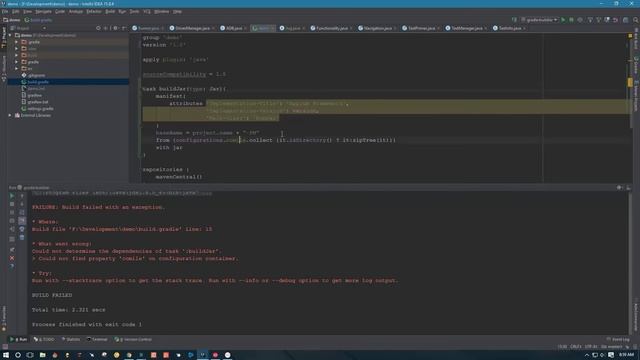The image size is (640, 360).
Task: Expand the demo project root node
Action: [x=10, y=35]
